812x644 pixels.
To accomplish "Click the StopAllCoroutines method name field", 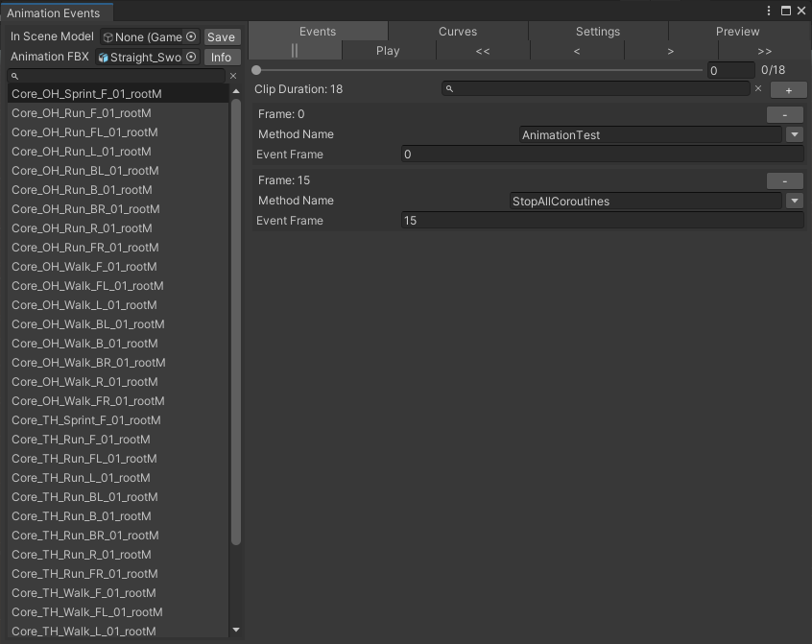I will pyautogui.click(x=646, y=201).
